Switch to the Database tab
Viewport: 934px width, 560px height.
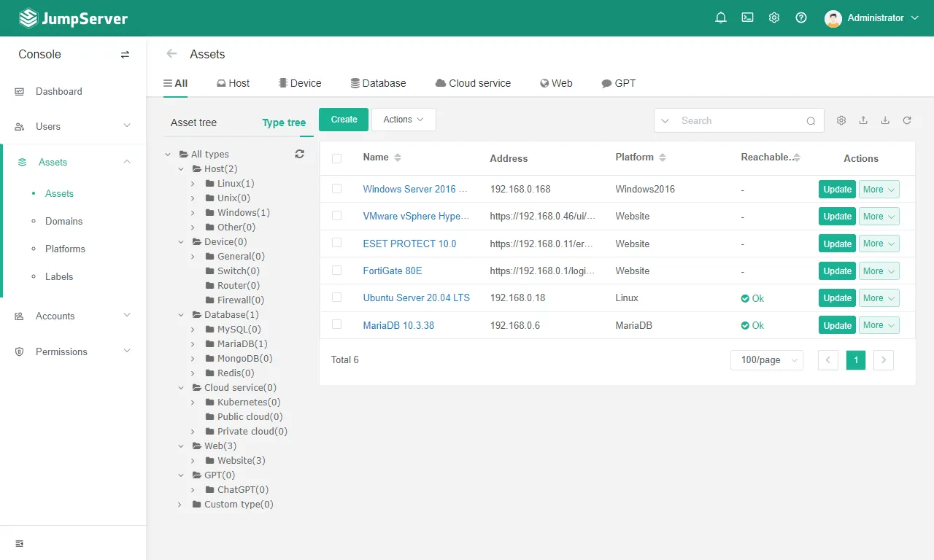coord(378,83)
